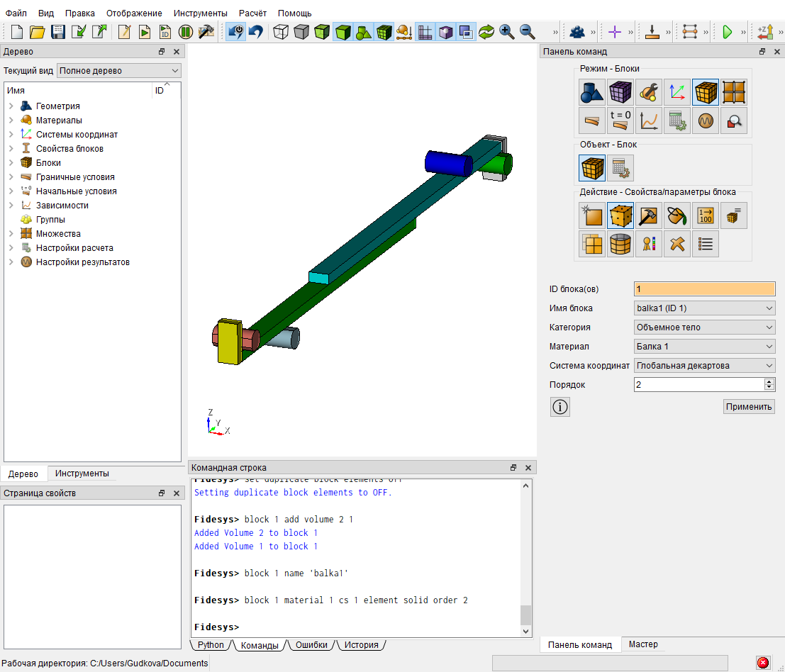Toggle the semi-transparent green cube view
The height and width of the screenshot is (672, 785).
(x=322, y=32)
